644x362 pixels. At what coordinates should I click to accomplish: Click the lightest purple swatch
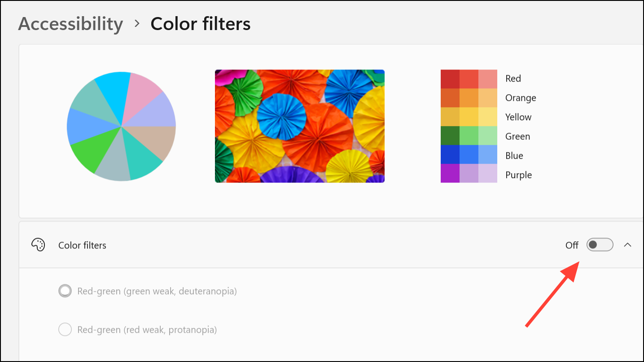488,173
